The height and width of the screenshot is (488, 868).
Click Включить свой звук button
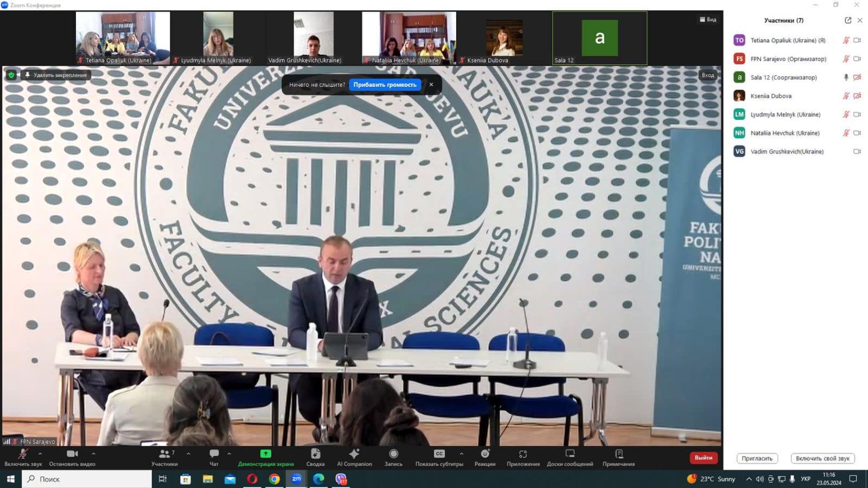pos(822,458)
